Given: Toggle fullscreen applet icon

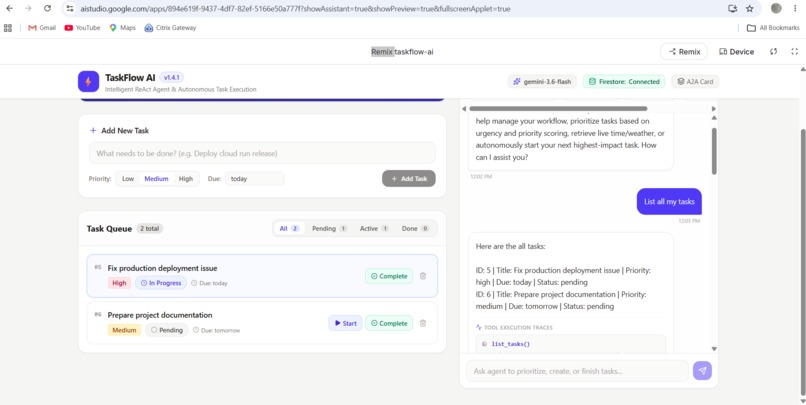Looking at the screenshot, I should 794,51.
